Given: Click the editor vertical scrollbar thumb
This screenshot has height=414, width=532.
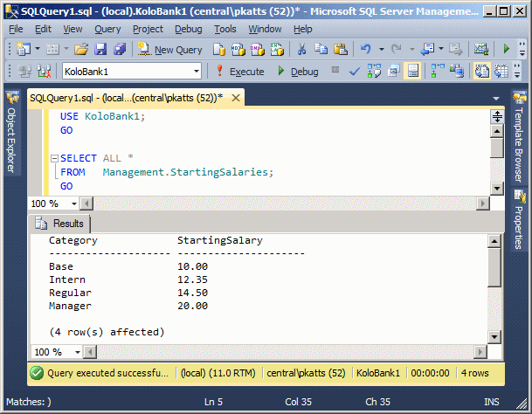Looking at the screenshot, I should point(497,148).
